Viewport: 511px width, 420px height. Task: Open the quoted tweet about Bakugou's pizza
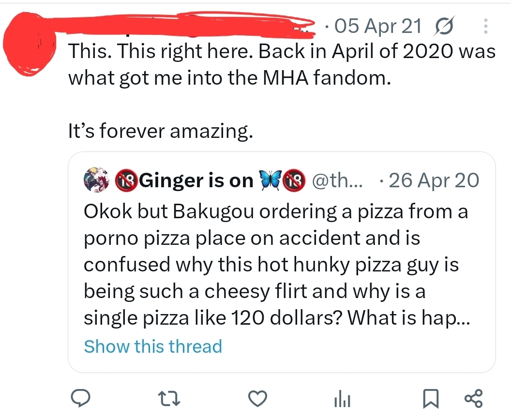[276, 265]
